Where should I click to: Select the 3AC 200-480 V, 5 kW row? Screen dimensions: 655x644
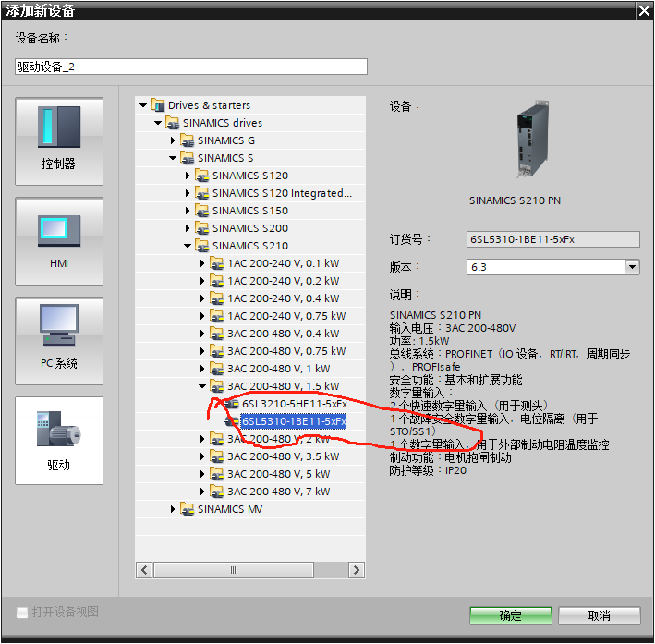point(250,474)
